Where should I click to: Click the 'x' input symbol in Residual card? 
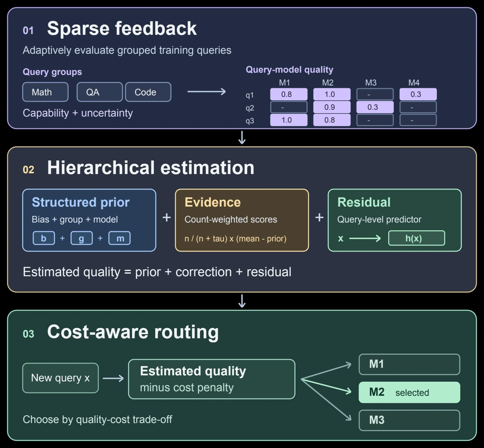click(x=341, y=238)
